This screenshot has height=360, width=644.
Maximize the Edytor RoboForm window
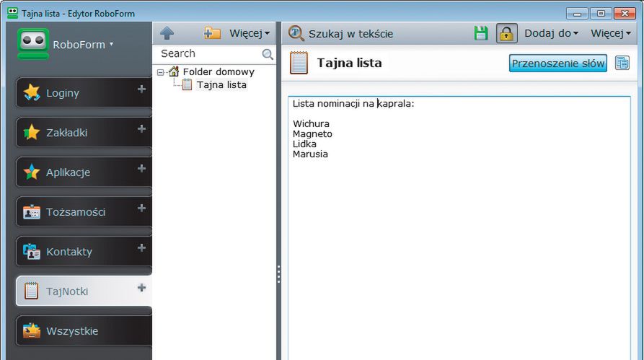[601, 14]
